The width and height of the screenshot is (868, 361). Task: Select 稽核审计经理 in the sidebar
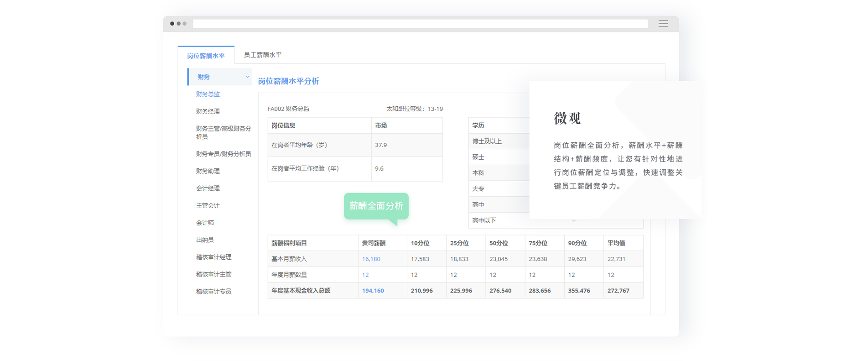[x=214, y=257]
